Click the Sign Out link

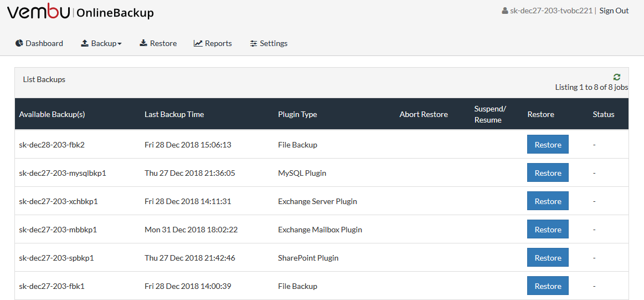point(614,11)
